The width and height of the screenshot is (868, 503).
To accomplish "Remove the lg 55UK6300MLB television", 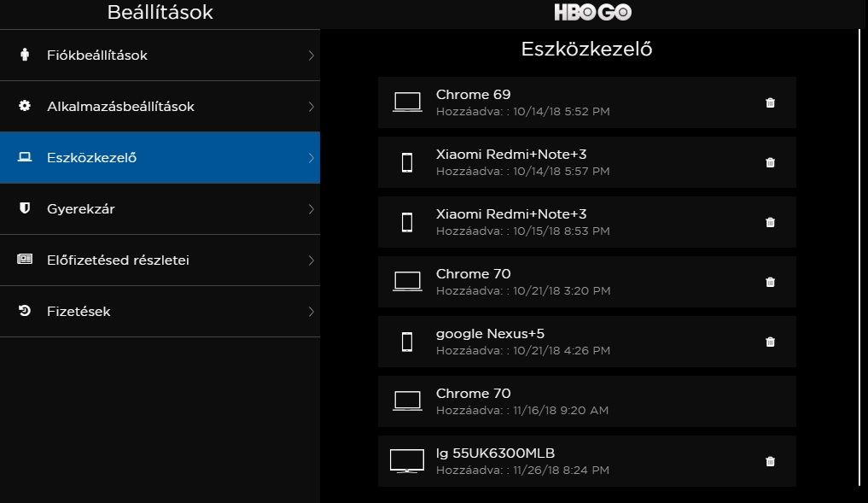I will [770, 461].
